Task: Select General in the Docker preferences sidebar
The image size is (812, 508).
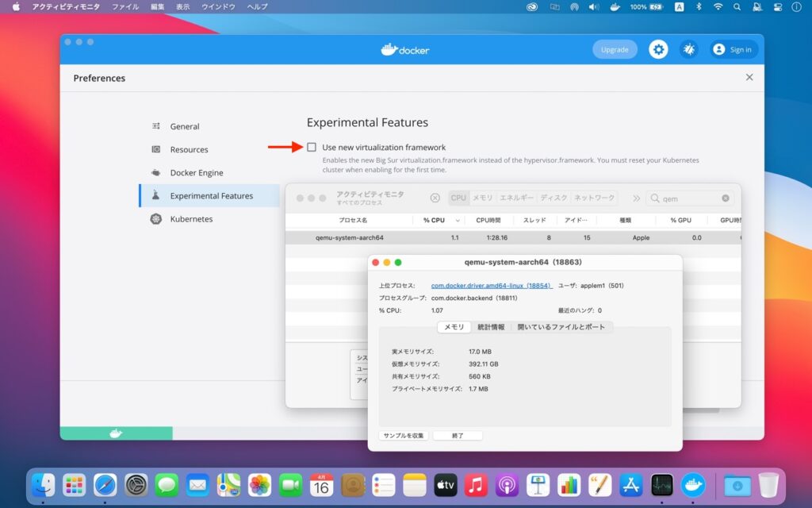Action: tap(184, 126)
